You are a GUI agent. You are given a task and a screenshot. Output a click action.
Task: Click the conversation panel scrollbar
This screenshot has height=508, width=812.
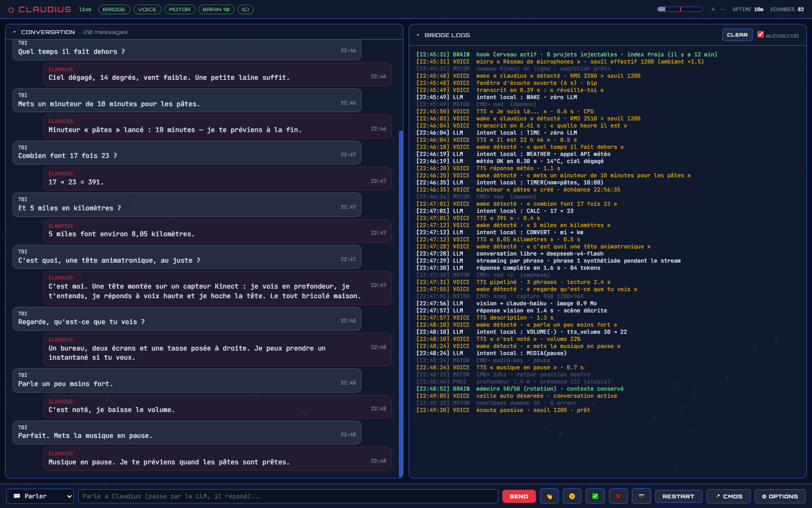[401, 304]
